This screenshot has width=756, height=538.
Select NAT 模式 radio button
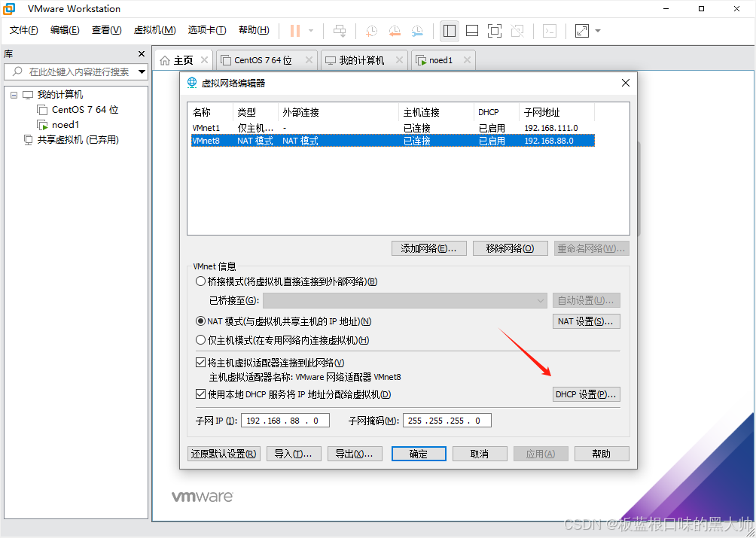[x=200, y=321]
